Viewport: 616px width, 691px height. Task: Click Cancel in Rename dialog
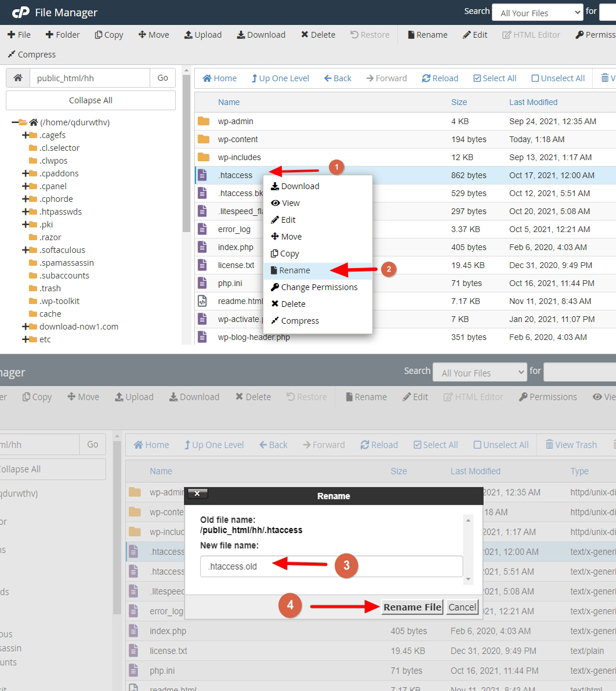tap(462, 607)
